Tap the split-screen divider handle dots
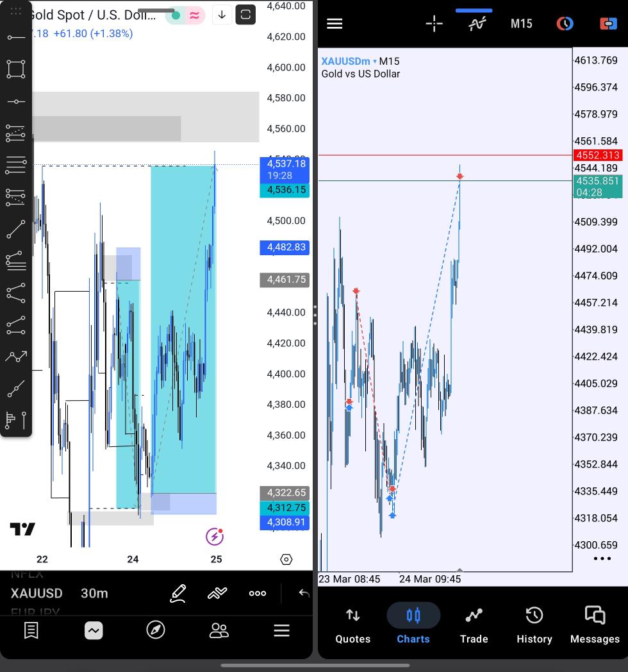 [x=315, y=315]
